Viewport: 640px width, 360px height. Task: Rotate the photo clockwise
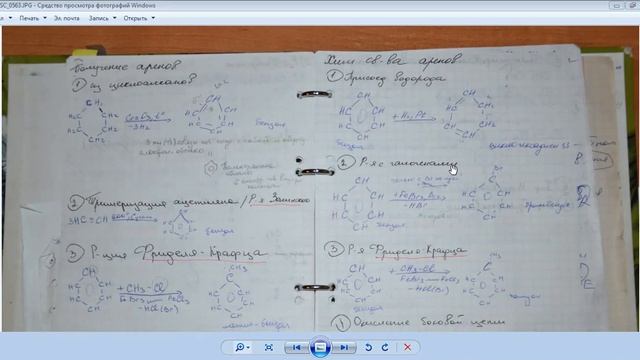pos(385,347)
